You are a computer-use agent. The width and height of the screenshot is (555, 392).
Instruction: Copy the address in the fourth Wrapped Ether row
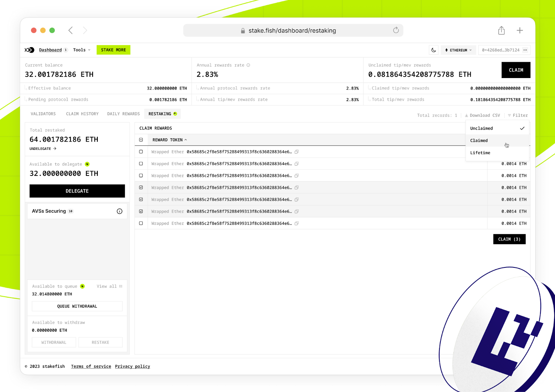pos(297,188)
